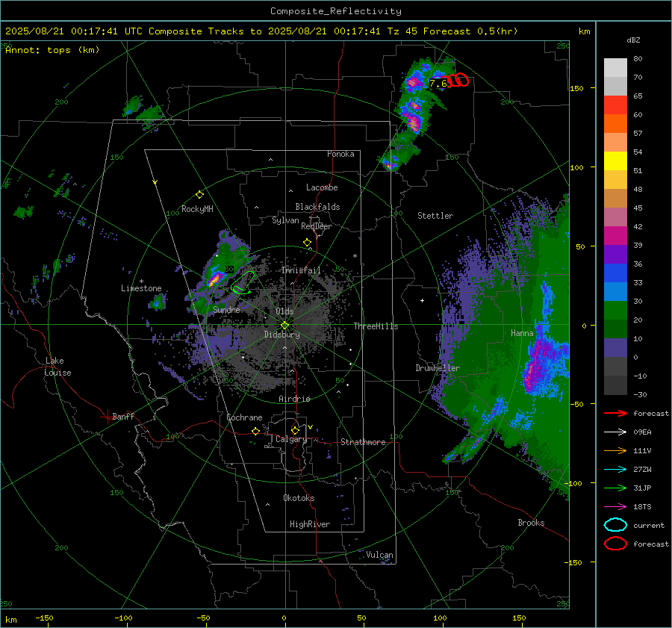Click the Drumheller city label
The width and height of the screenshot is (672, 628).
[x=438, y=368]
